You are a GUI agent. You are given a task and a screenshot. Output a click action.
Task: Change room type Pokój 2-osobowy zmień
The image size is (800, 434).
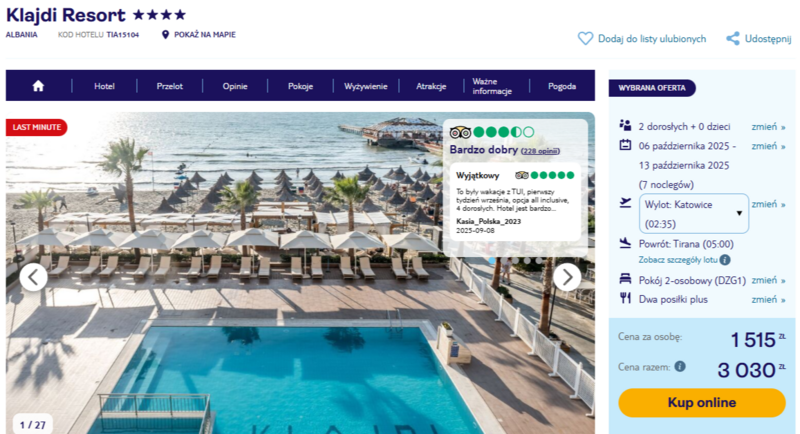click(x=768, y=280)
